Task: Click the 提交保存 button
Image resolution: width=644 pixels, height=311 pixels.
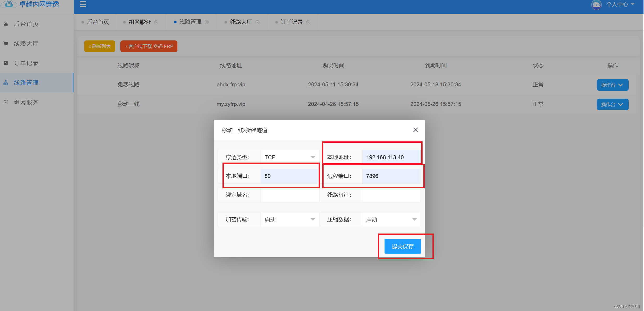Action: [402, 246]
